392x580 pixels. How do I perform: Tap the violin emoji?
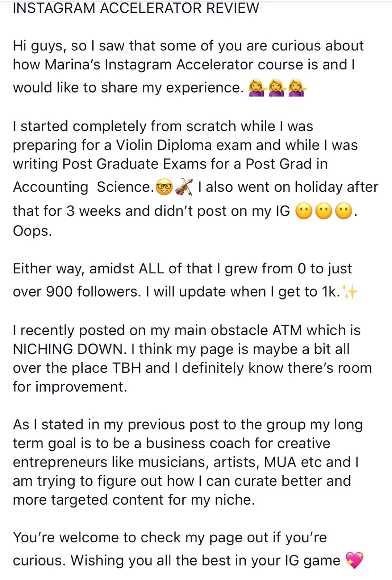[x=184, y=187]
